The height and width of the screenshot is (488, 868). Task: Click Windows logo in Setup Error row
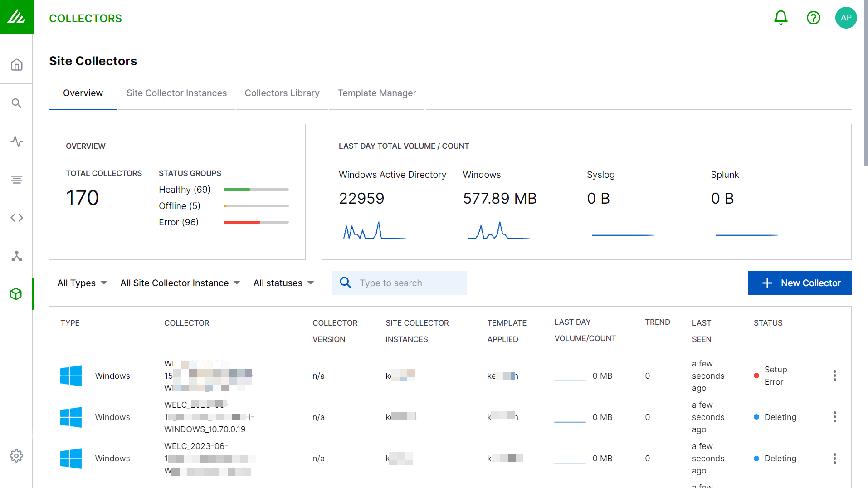(x=71, y=376)
